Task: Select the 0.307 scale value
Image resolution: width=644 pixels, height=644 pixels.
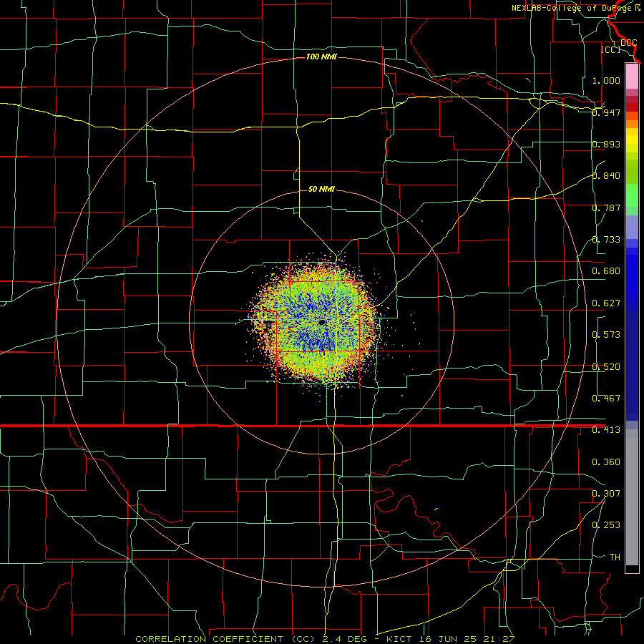Action: pos(606,494)
